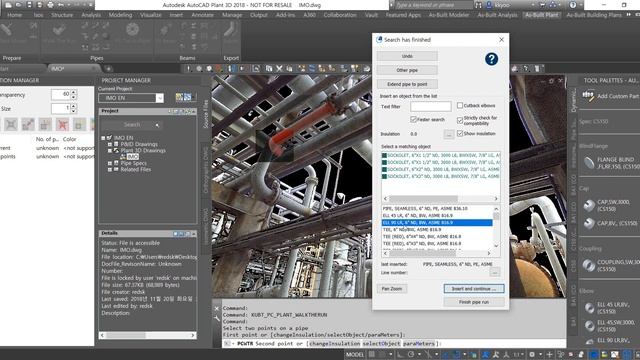Open the Current Project IMO EN dropdown
640x360 pixels.
point(160,98)
